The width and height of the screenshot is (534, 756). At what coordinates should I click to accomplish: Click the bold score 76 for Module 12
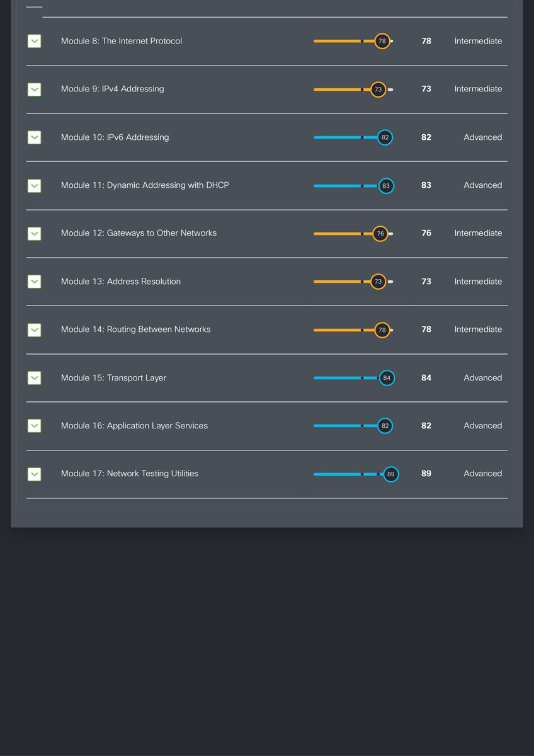[426, 233]
